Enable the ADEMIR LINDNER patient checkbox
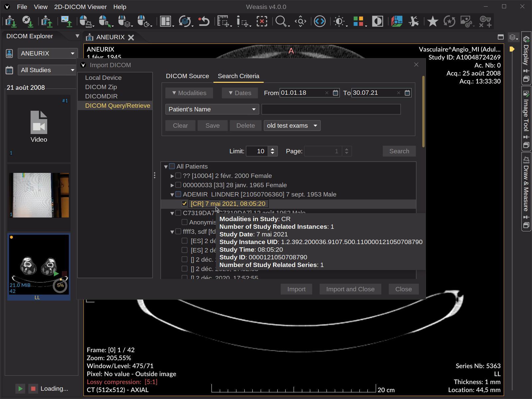 coord(178,194)
